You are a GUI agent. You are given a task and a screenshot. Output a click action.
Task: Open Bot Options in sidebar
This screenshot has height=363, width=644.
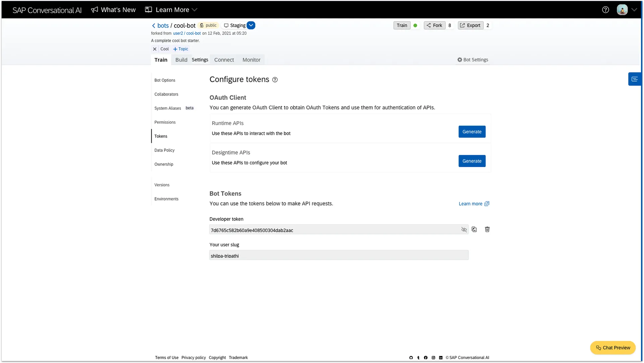(165, 80)
